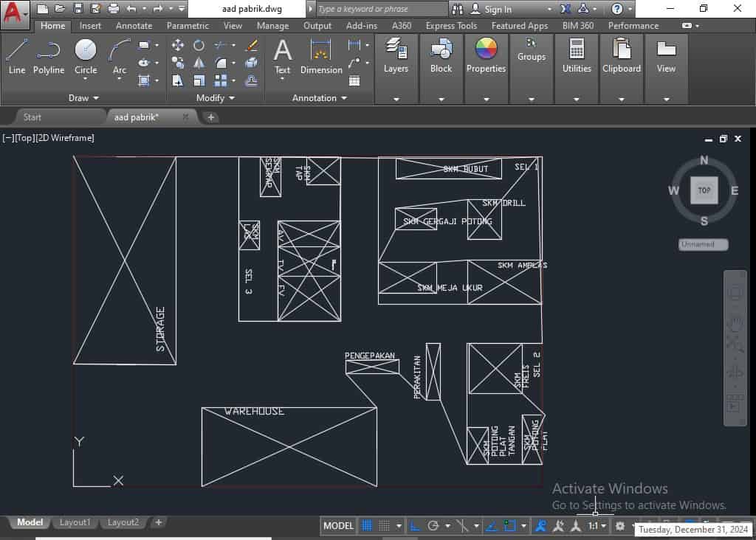
Task: Open the Layers panel button
Action: click(x=396, y=57)
